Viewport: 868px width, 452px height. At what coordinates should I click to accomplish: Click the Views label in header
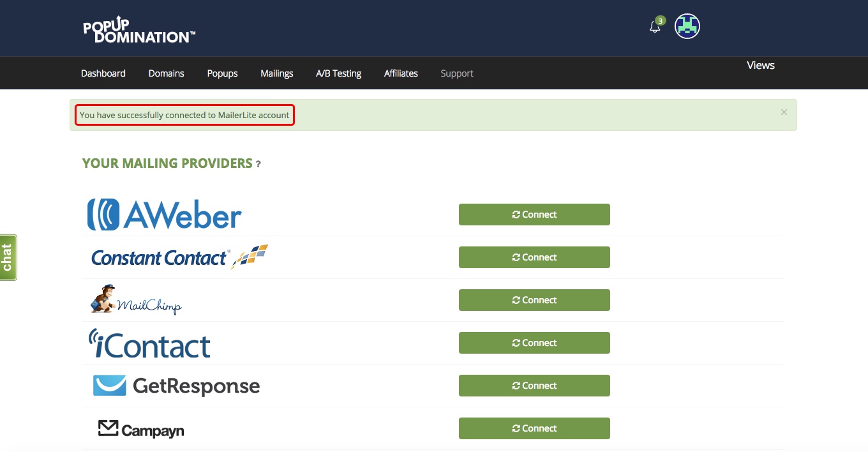[x=761, y=65]
